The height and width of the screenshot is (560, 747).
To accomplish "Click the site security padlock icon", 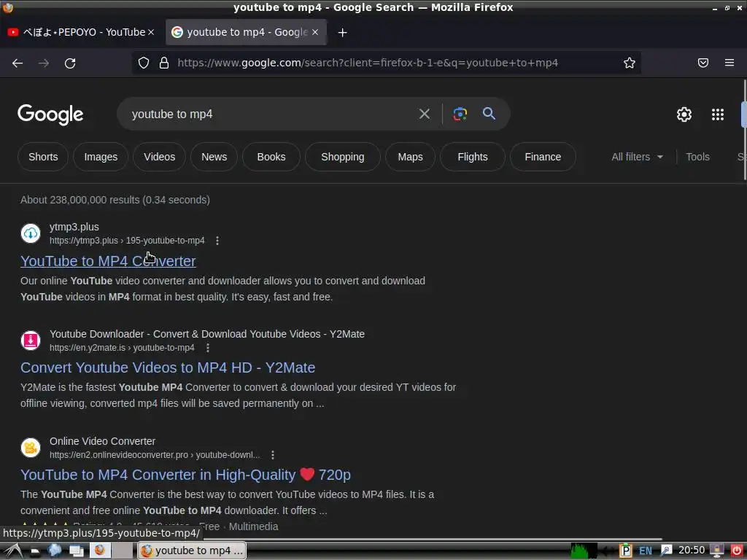I will tap(164, 63).
